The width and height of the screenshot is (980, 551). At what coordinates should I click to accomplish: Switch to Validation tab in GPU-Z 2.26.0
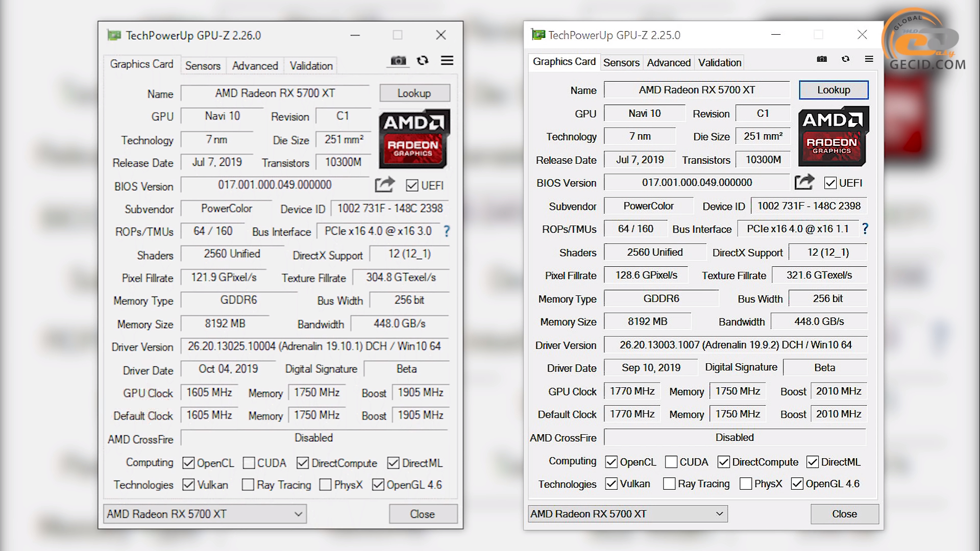point(311,66)
